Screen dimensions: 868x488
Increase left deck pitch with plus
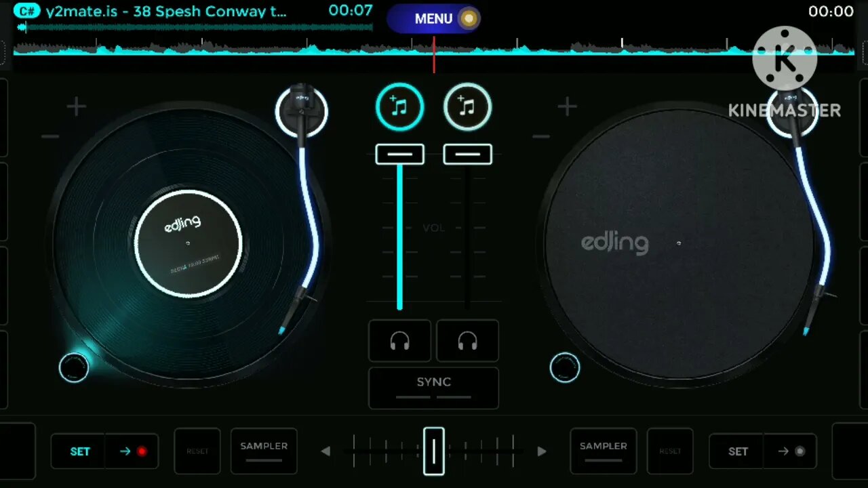[x=76, y=106]
